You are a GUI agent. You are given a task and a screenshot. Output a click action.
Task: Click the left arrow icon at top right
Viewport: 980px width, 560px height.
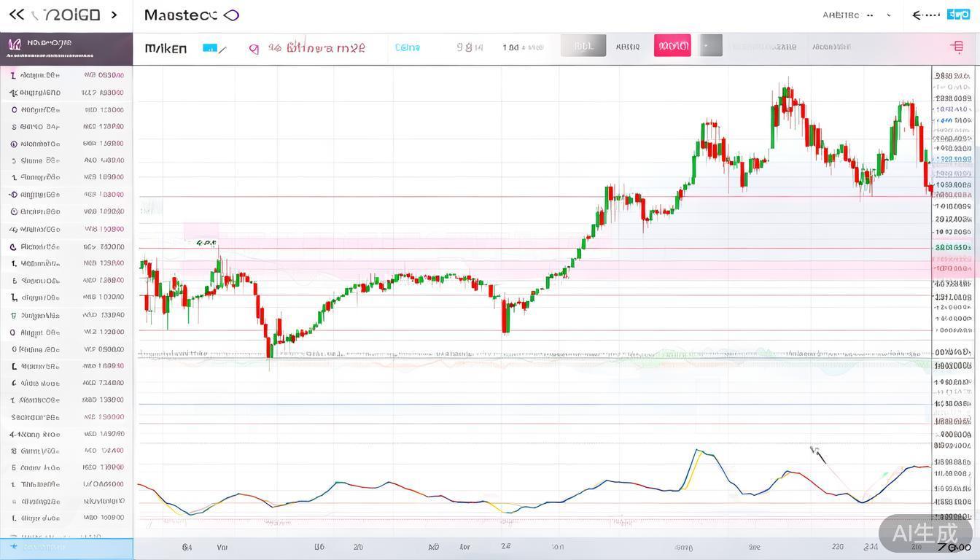tap(925, 15)
